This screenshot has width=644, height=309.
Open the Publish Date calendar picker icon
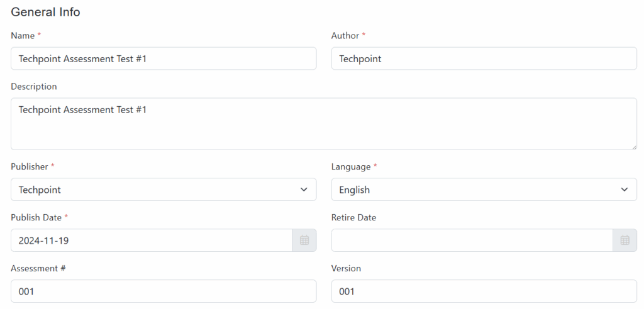pyautogui.click(x=304, y=241)
